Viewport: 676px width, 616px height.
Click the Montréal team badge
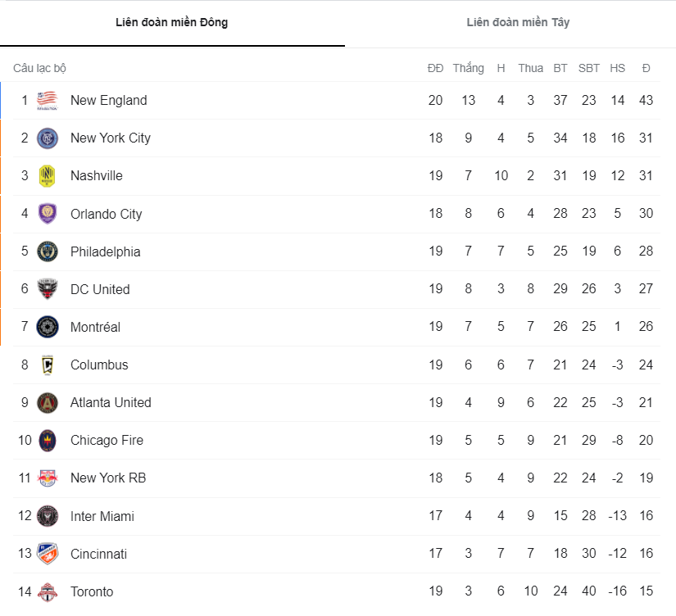tap(48, 327)
